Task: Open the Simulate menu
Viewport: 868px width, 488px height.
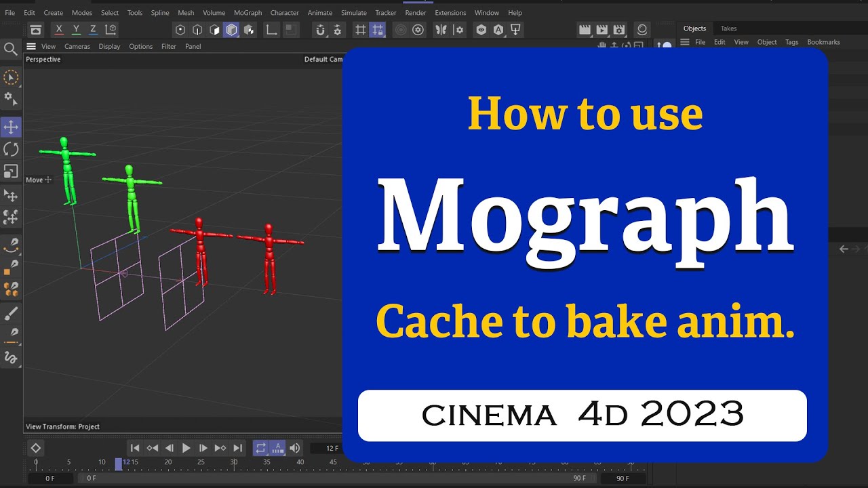Action: coord(353,13)
